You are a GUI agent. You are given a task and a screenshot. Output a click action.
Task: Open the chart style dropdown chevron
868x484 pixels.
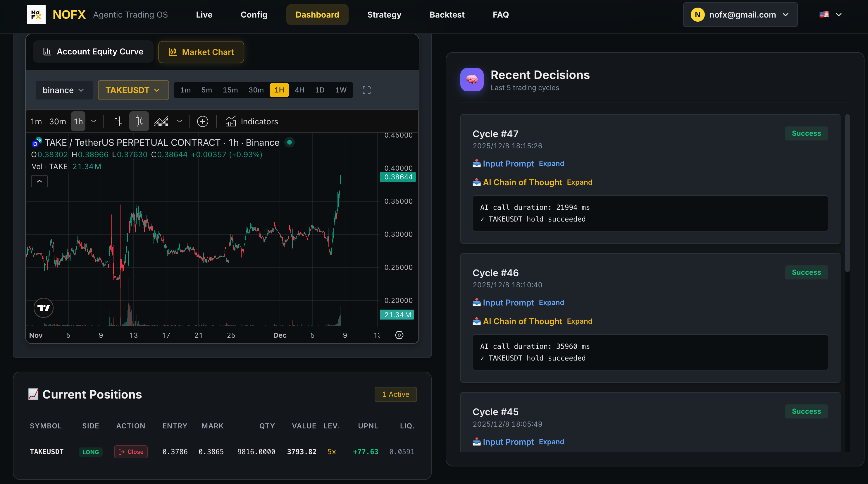179,121
